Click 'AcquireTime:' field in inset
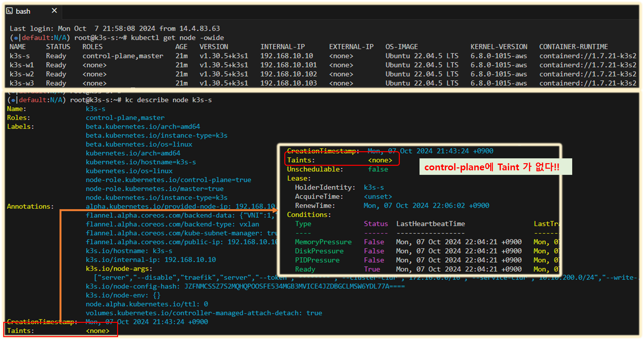Image resolution: width=644 pixels, height=340 pixels. [x=319, y=197]
